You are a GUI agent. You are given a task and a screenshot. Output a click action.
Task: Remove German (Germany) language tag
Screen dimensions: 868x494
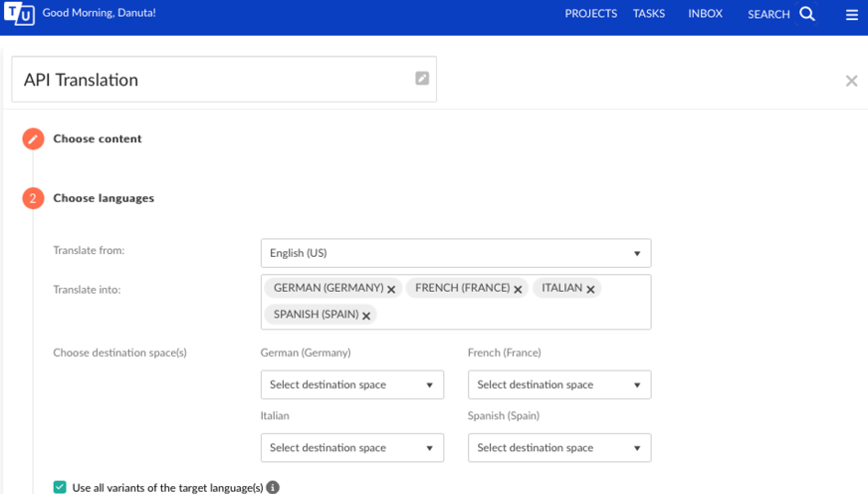point(391,289)
